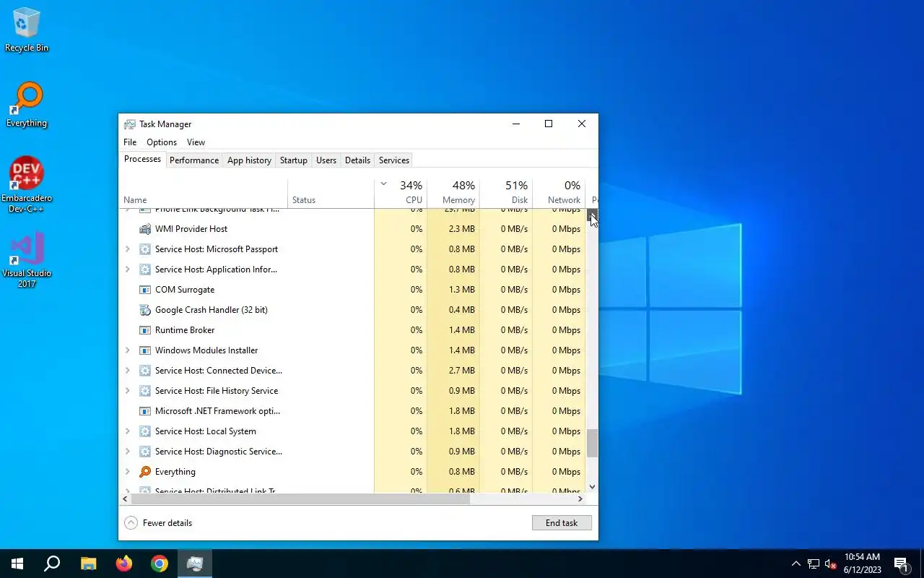Select the Everything desktop shortcut
Image resolution: width=924 pixels, height=578 pixels.
click(27, 105)
